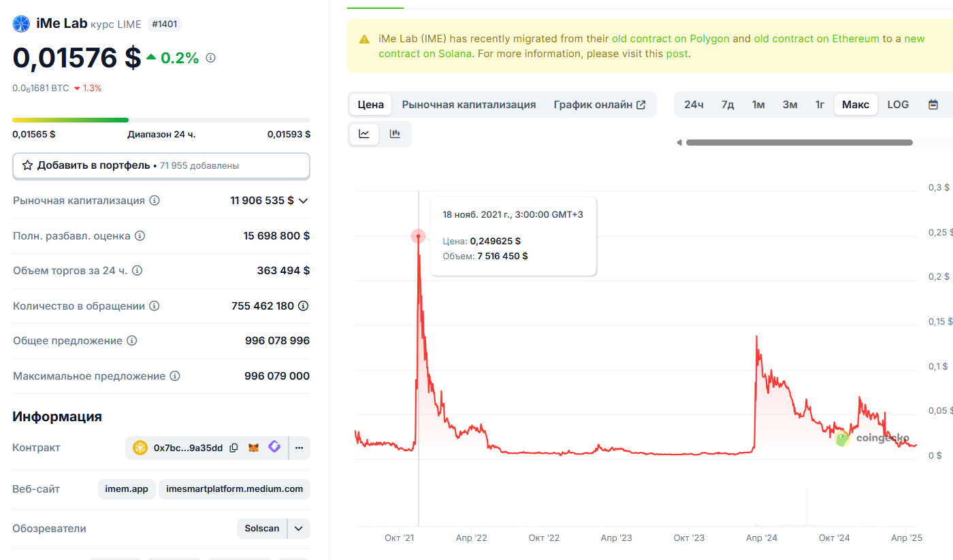Add token to MetaMask fox icon
Image resolution: width=953 pixels, height=560 pixels.
tap(253, 448)
